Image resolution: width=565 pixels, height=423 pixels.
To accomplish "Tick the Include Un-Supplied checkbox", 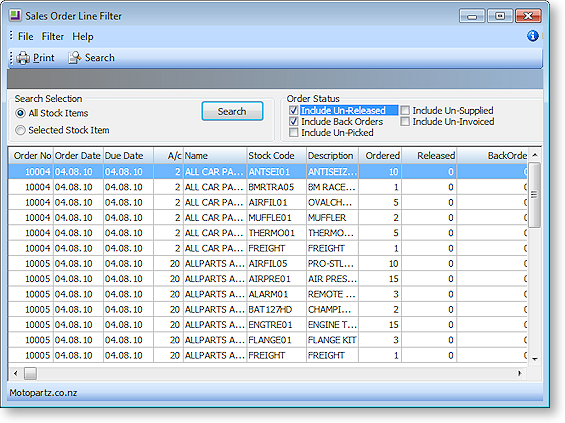I will (405, 110).
